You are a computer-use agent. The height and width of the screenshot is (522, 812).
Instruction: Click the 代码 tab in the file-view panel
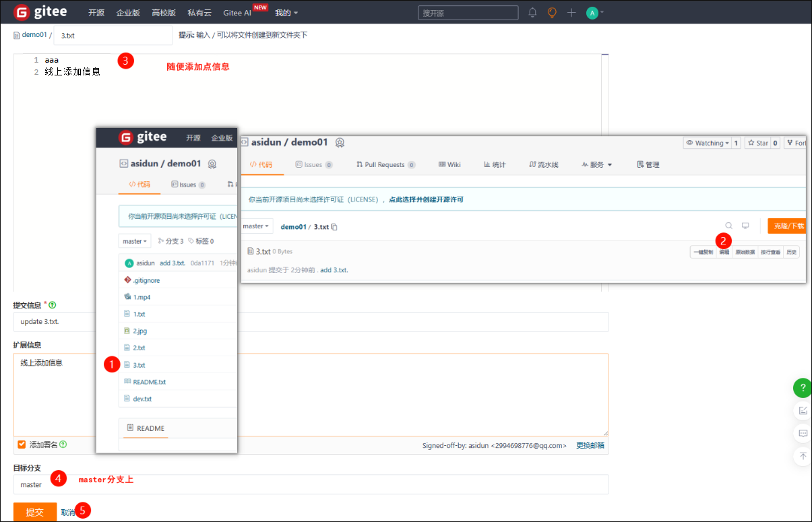pos(261,164)
